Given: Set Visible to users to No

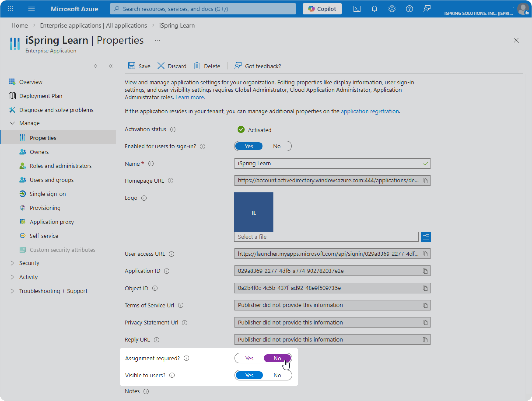Looking at the screenshot, I should pos(277,375).
